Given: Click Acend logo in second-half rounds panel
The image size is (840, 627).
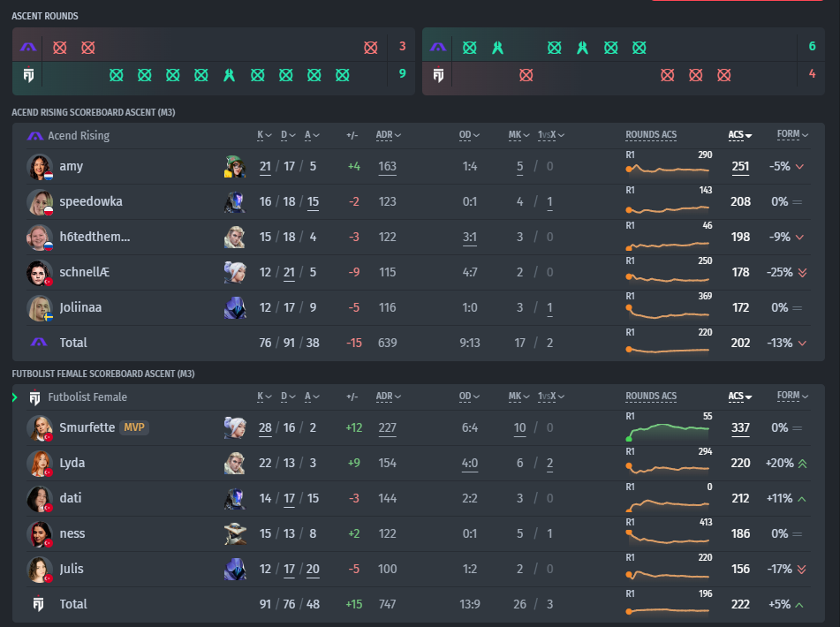Looking at the screenshot, I should coord(438,47).
